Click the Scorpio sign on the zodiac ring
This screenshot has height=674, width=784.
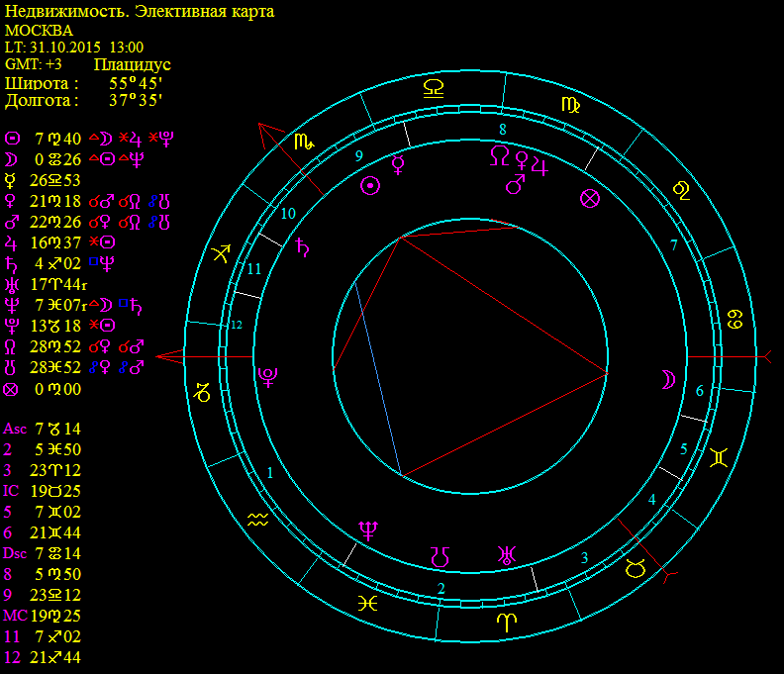(305, 143)
